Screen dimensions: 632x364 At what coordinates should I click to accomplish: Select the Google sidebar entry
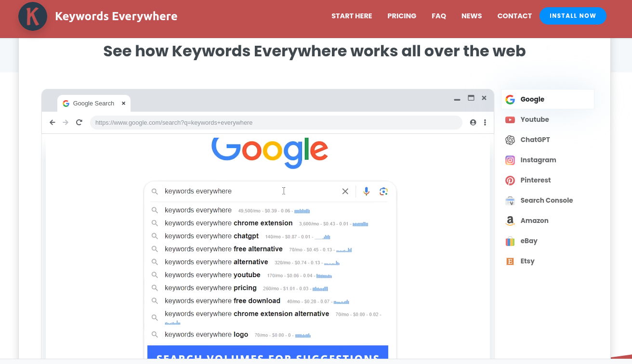pyautogui.click(x=532, y=99)
